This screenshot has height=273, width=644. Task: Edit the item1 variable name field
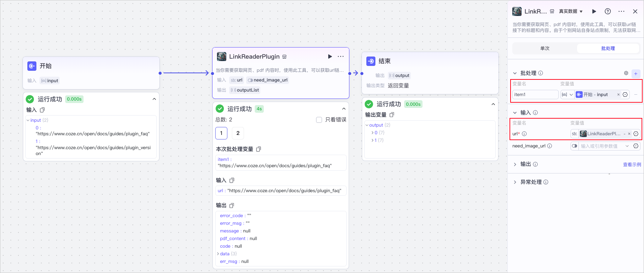coord(535,94)
